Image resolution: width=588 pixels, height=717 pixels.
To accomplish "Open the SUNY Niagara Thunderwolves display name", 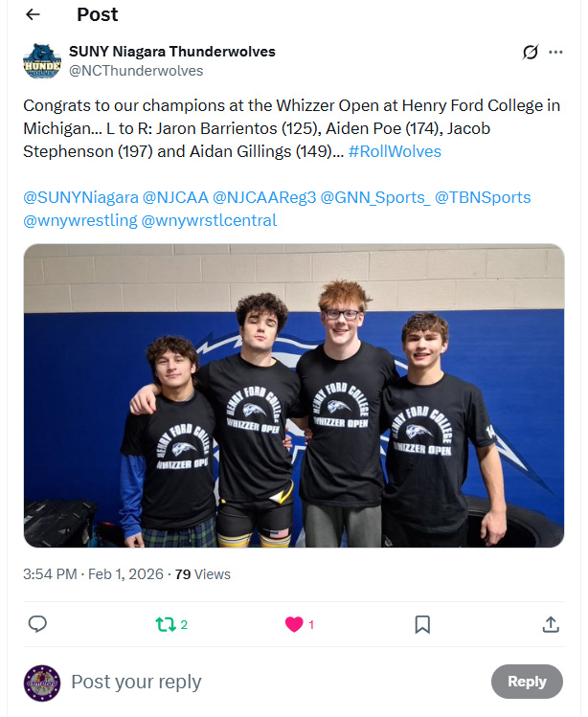I will pyautogui.click(x=172, y=52).
